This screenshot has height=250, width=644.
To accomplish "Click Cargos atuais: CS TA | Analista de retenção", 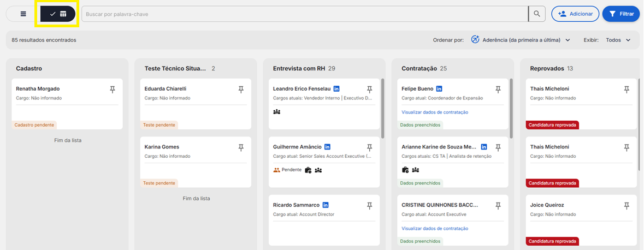I will coord(446,157).
